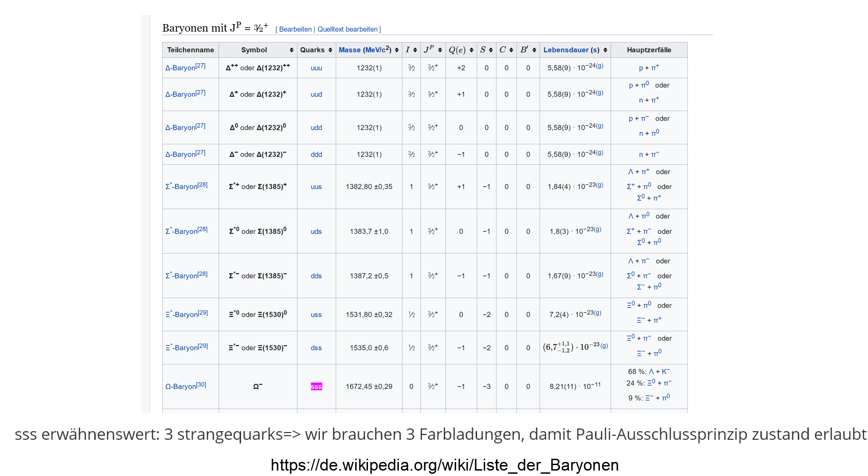868x476 pixels.
Task: Open the Quelltext bearbeiten link
Action: 347,29
